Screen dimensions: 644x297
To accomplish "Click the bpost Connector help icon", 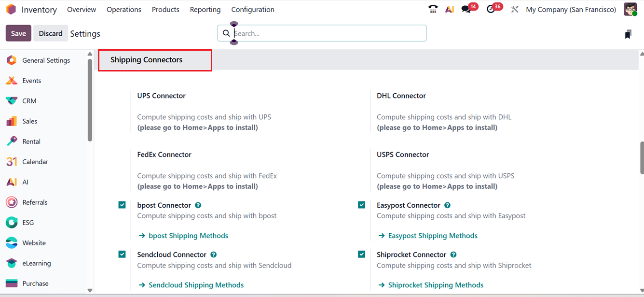I will point(198,205).
